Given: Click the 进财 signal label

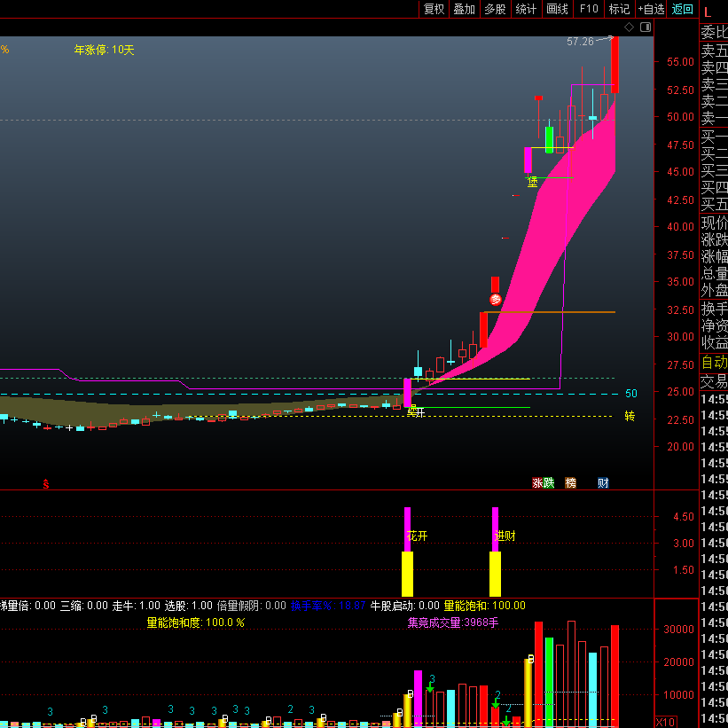Looking at the screenshot, I should [x=505, y=536].
